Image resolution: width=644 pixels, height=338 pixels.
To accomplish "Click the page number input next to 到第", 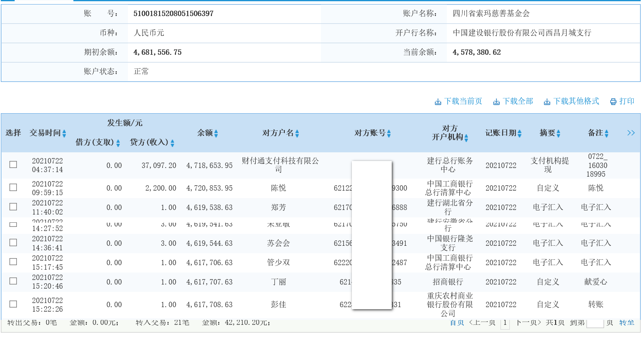I will pos(595,323).
